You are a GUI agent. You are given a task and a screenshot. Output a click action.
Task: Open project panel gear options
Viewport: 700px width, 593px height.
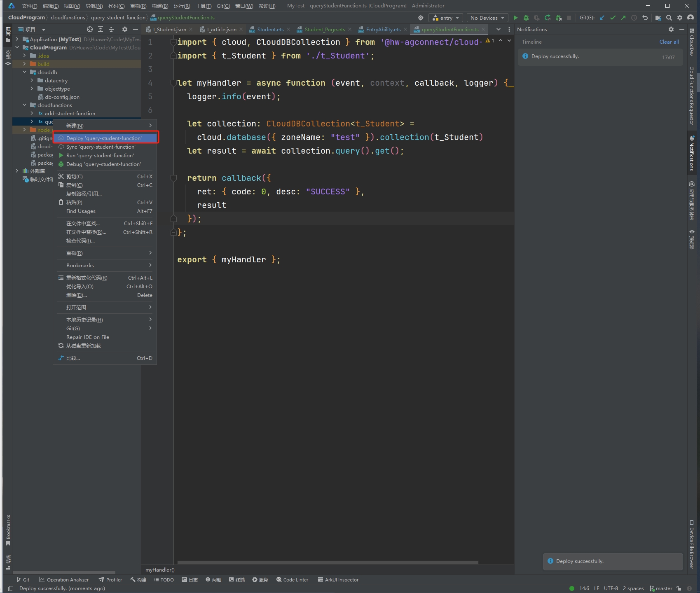(x=125, y=29)
